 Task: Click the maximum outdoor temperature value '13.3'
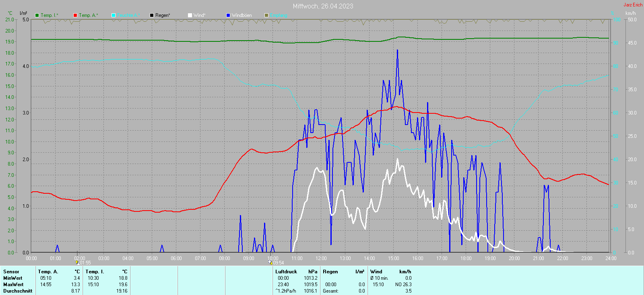pyautogui.click(x=76, y=285)
